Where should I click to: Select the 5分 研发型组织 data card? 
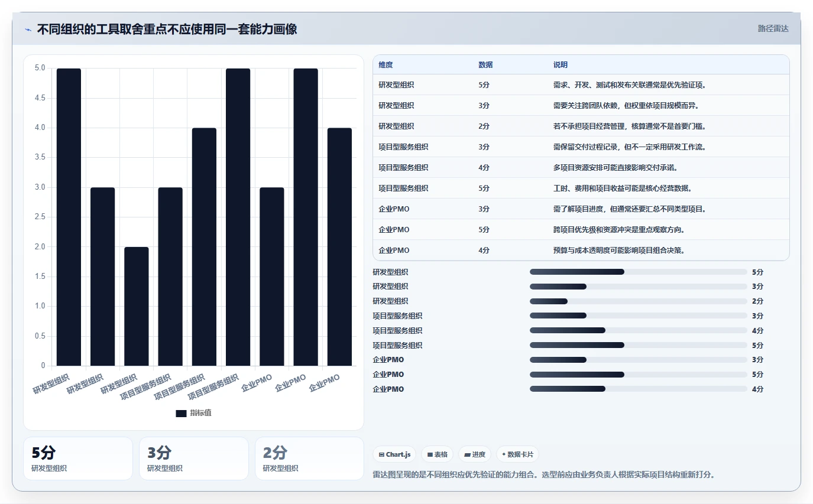78,459
